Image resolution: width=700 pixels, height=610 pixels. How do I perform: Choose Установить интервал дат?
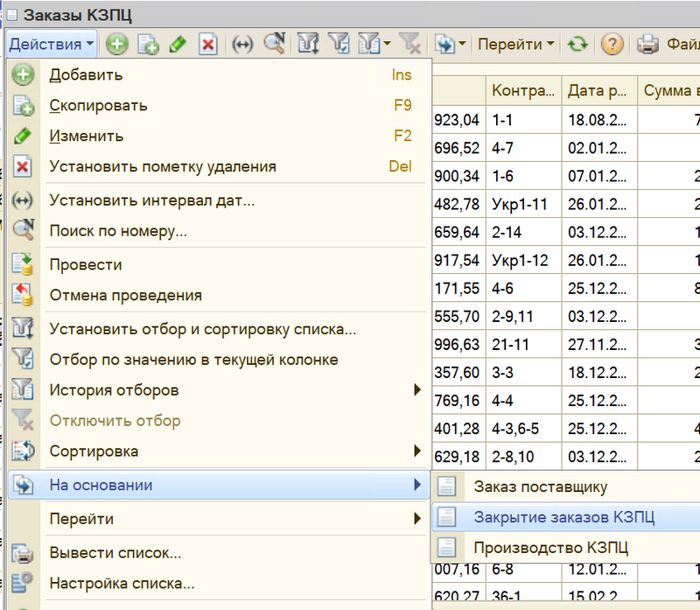pyautogui.click(x=218, y=200)
